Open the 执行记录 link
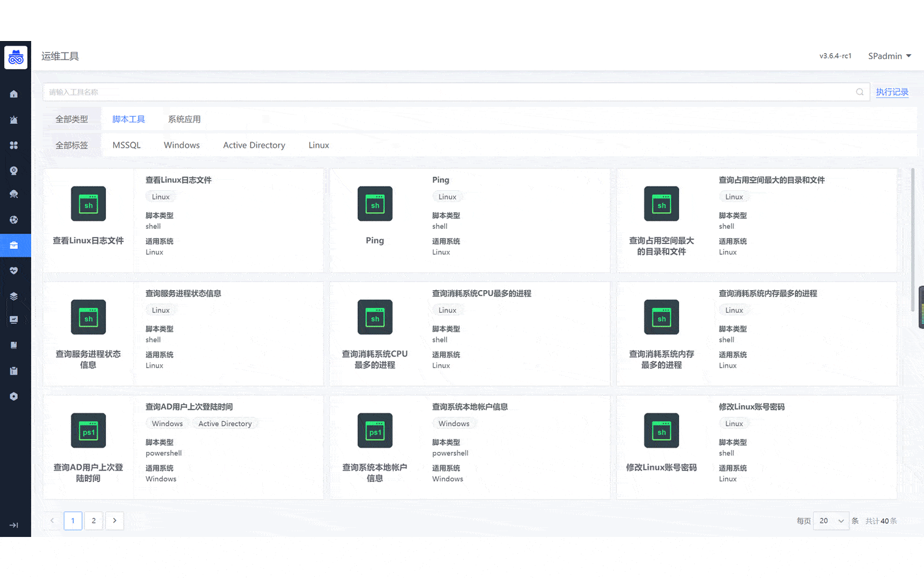 (892, 92)
